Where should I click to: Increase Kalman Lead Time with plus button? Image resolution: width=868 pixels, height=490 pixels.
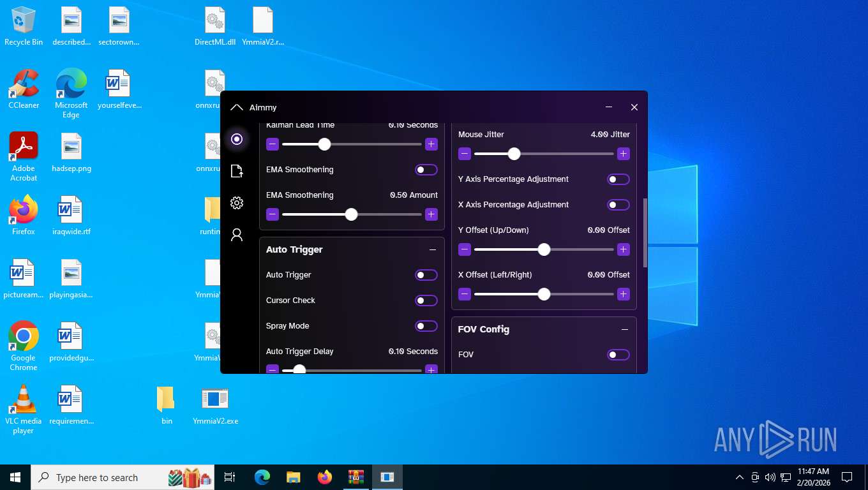[431, 144]
